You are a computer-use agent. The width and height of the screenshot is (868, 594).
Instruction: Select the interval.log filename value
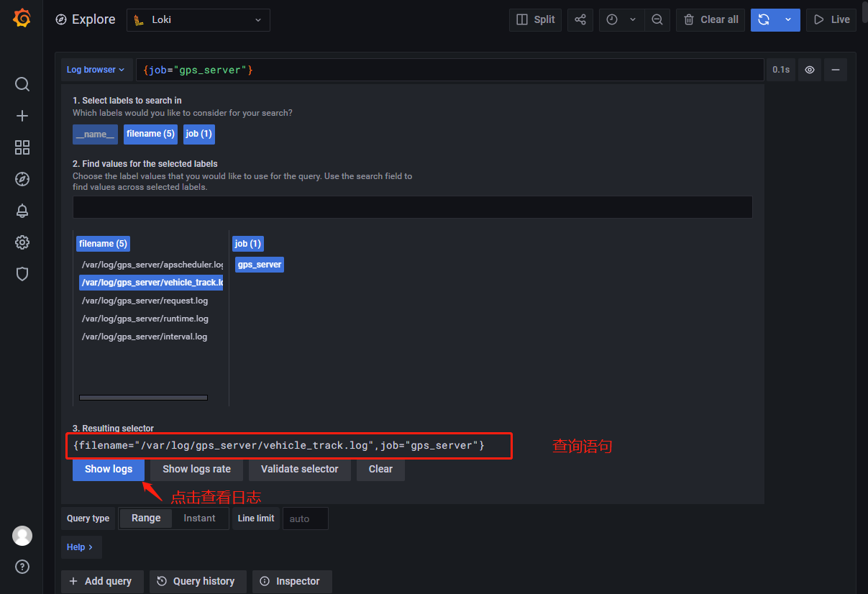[x=144, y=337]
